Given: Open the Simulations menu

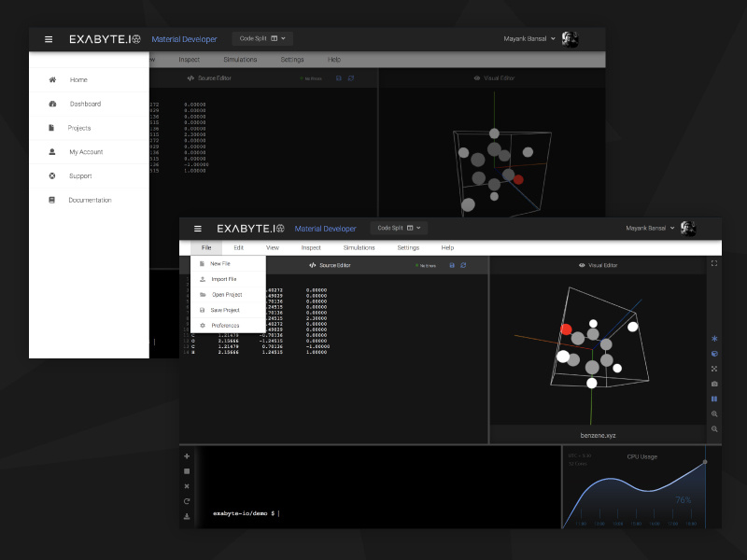Looking at the screenshot, I should point(359,247).
